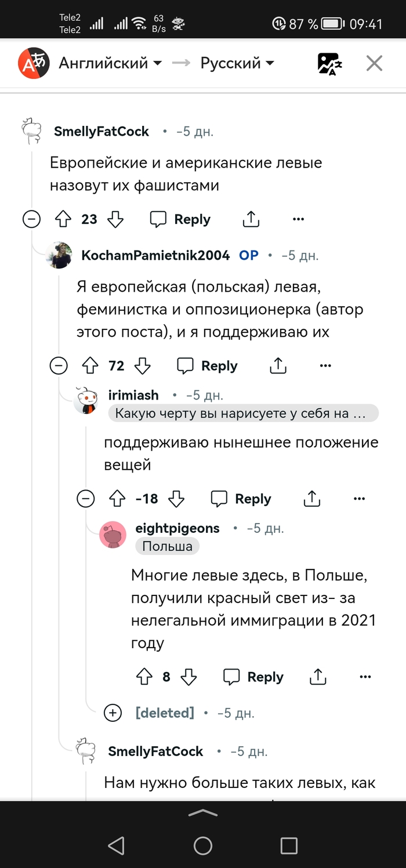Open KochamPamietnik2004 user profile
The width and height of the screenshot is (406, 868).
(x=155, y=255)
